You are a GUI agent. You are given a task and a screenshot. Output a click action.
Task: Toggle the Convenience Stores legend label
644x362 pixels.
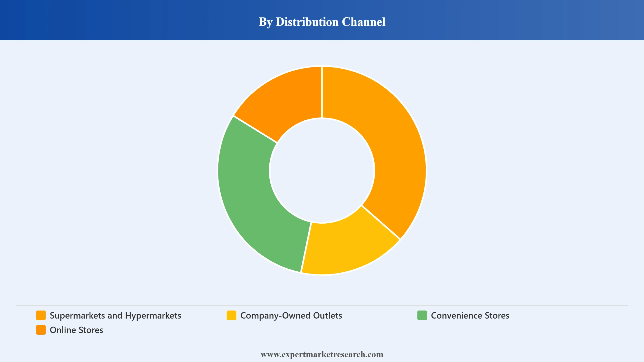click(x=470, y=316)
